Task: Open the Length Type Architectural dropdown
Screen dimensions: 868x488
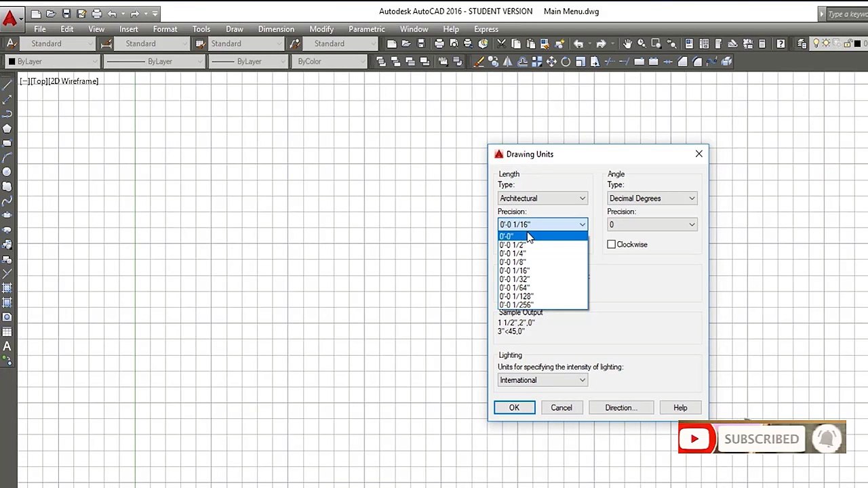Action: click(542, 199)
